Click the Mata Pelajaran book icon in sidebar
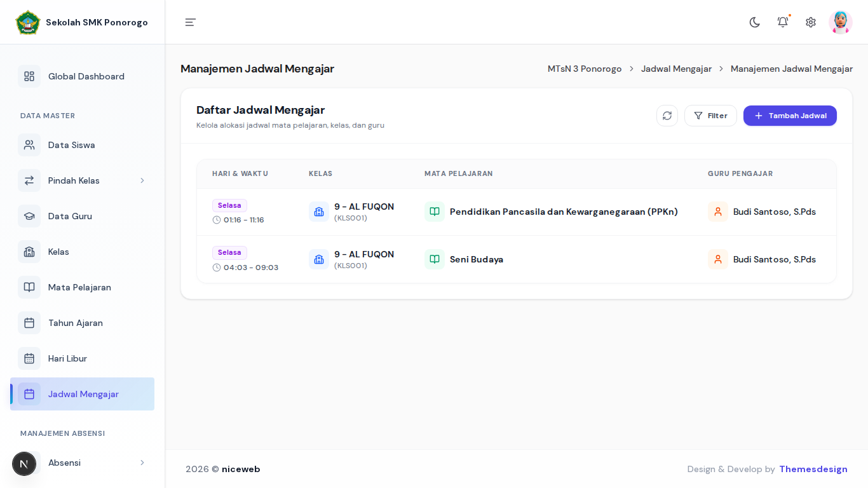Image resolution: width=868 pixels, height=488 pixels. 29,287
